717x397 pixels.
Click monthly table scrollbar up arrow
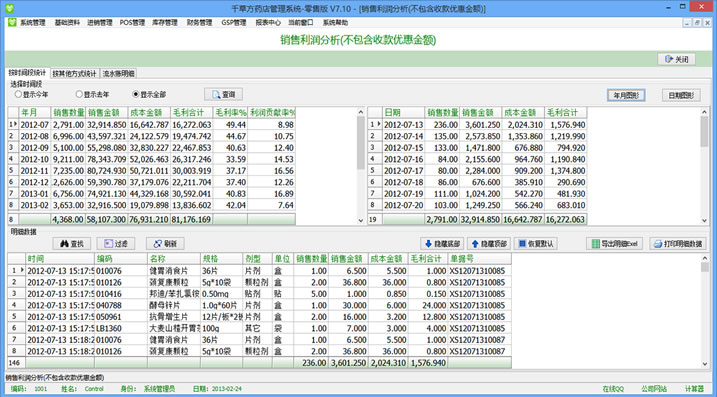coord(361,112)
